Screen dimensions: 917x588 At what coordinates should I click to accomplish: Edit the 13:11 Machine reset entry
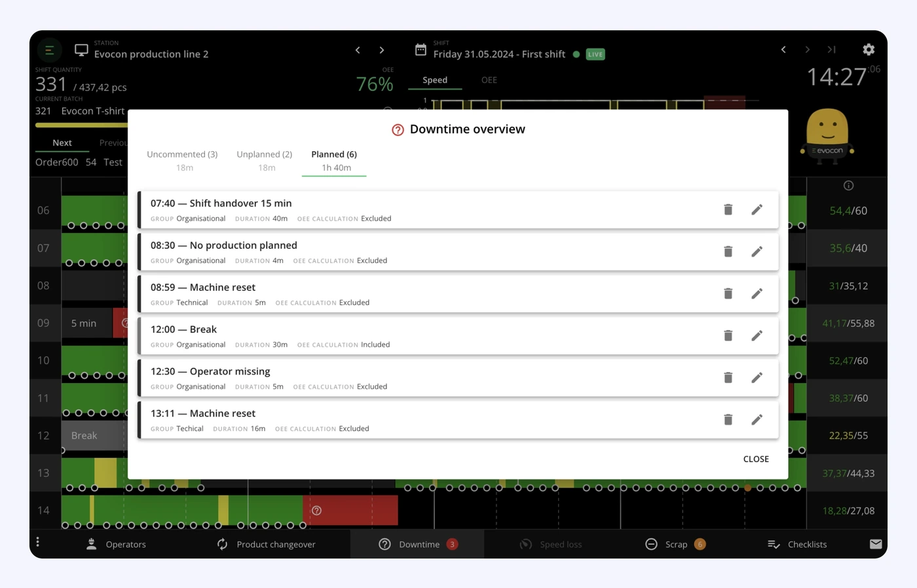[757, 419]
